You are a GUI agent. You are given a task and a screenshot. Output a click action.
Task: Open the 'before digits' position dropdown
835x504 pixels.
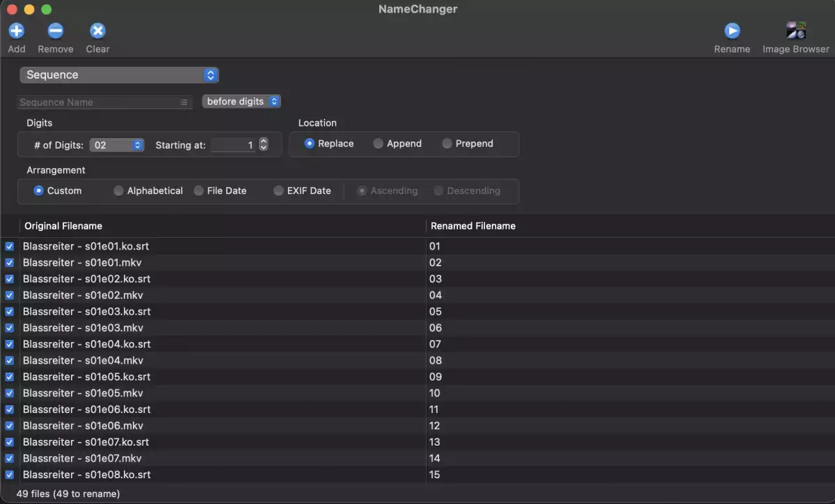pos(241,101)
